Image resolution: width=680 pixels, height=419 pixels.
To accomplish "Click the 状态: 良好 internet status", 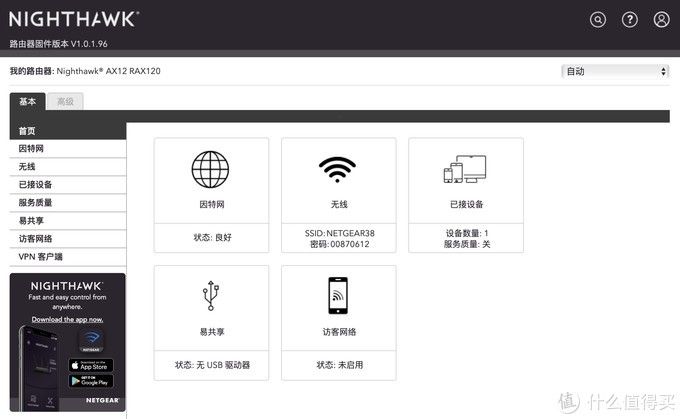I will click(212, 237).
